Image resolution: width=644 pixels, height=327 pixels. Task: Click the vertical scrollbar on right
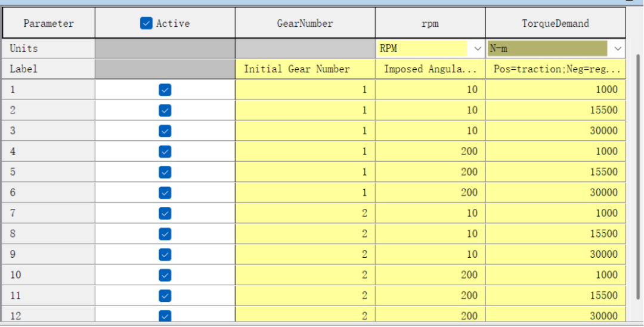pyautogui.click(x=637, y=179)
